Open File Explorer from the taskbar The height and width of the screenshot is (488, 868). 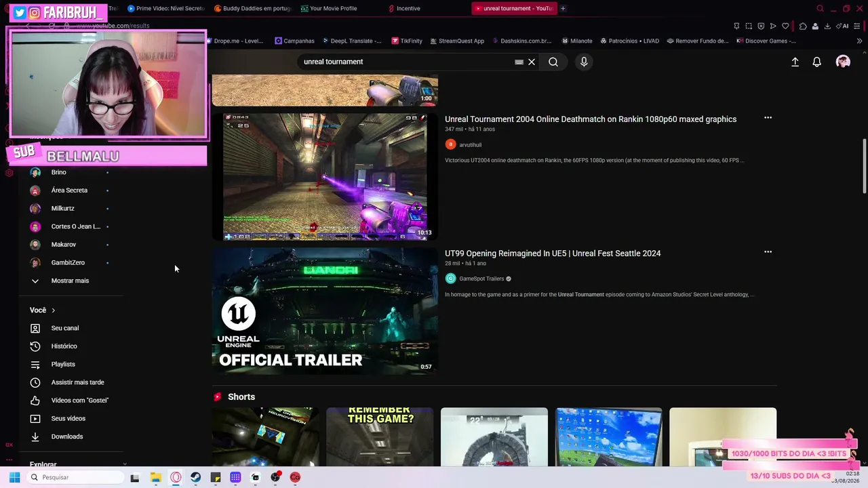coord(156,477)
